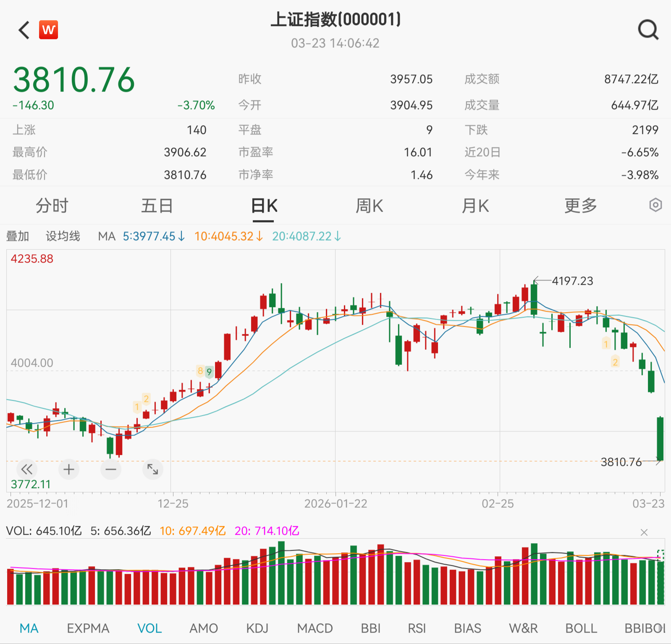This screenshot has width=671, height=644.
Task: Tap the back arrow icon
Action: (x=24, y=30)
